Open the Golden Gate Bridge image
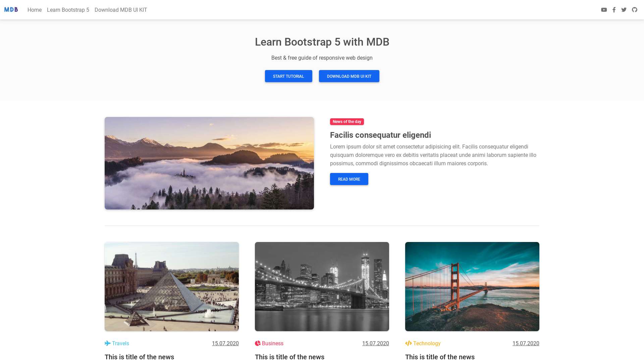 (x=472, y=287)
